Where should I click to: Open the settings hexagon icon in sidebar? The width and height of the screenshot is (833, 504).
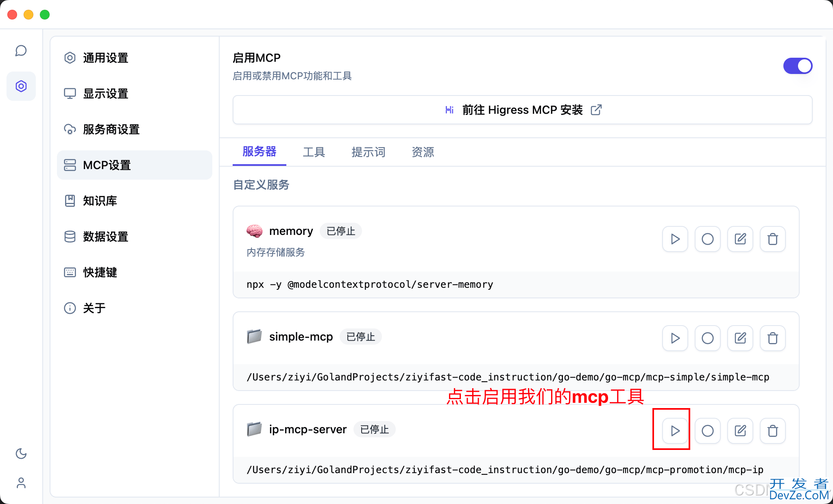click(x=21, y=86)
